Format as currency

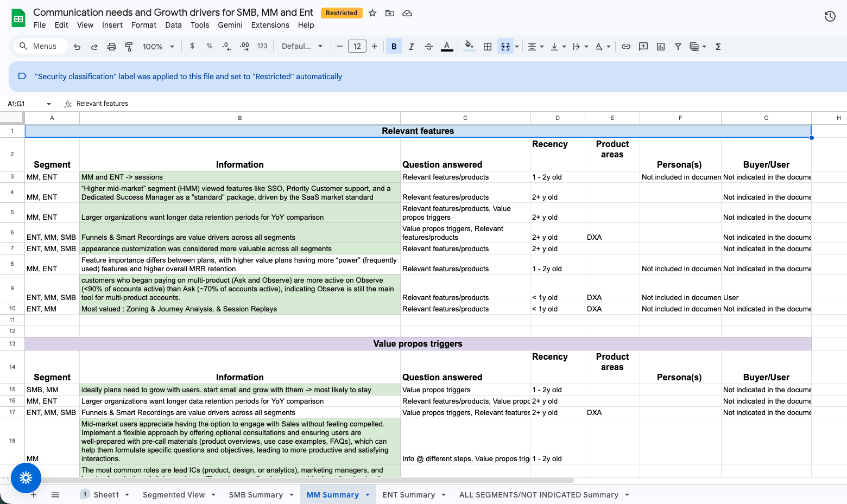(x=192, y=47)
